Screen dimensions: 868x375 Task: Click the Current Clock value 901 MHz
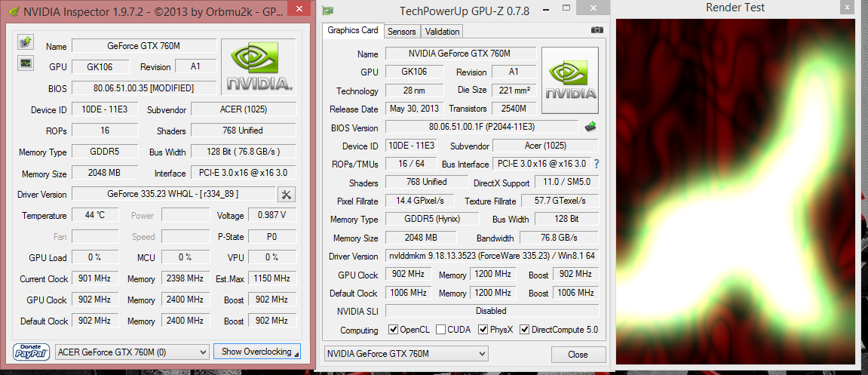pyautogui.click(x=95, y=278)
